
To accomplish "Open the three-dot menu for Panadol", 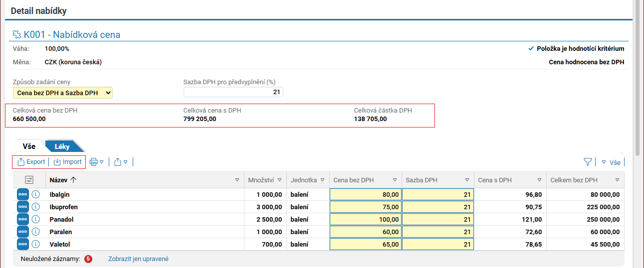I will pyautogui.click(x=23, y=219).
